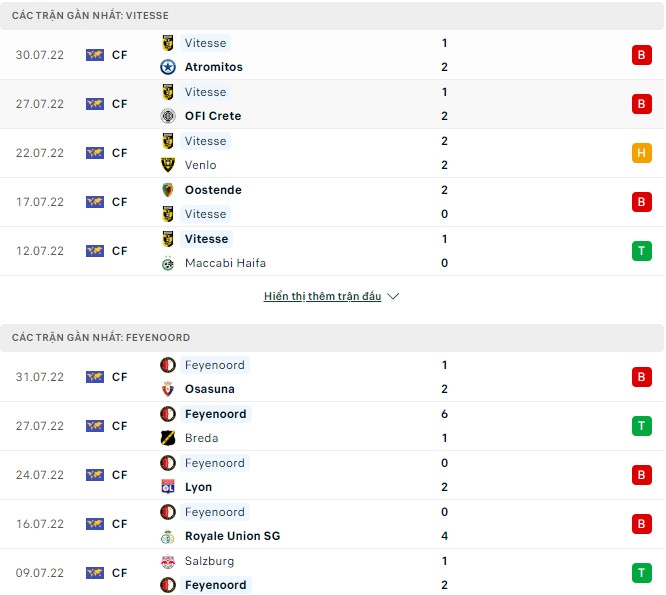Click the green T win badge for Maccabi Haifa match

coord(640,251)
